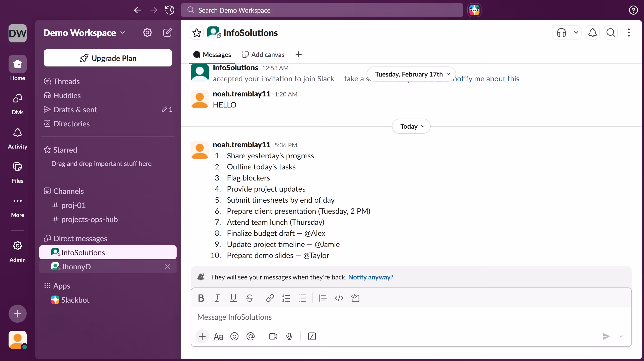The width and height of the screenshot is (644, 361).
Task: Click the Message InfoSolutions input field
Action: pyautogui.click(x=411, y=317)
